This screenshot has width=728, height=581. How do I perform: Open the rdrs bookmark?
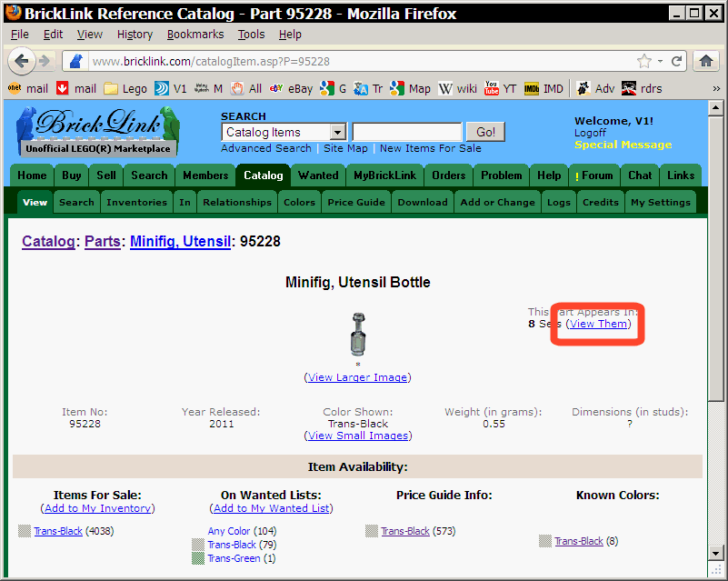click(x=642, y=88)
